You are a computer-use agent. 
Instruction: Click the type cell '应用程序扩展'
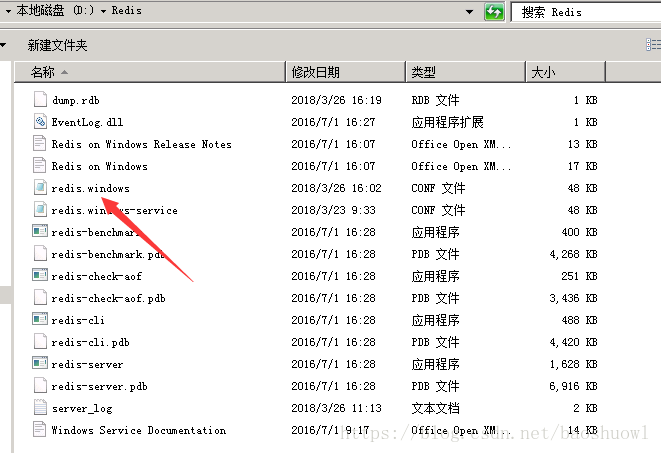point(448,122)
